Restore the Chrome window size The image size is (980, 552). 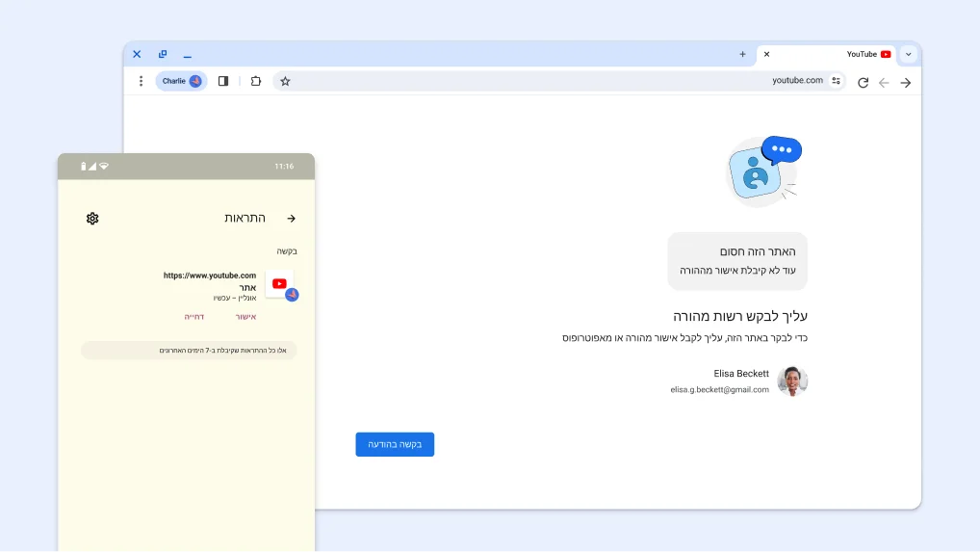(163, 54)
